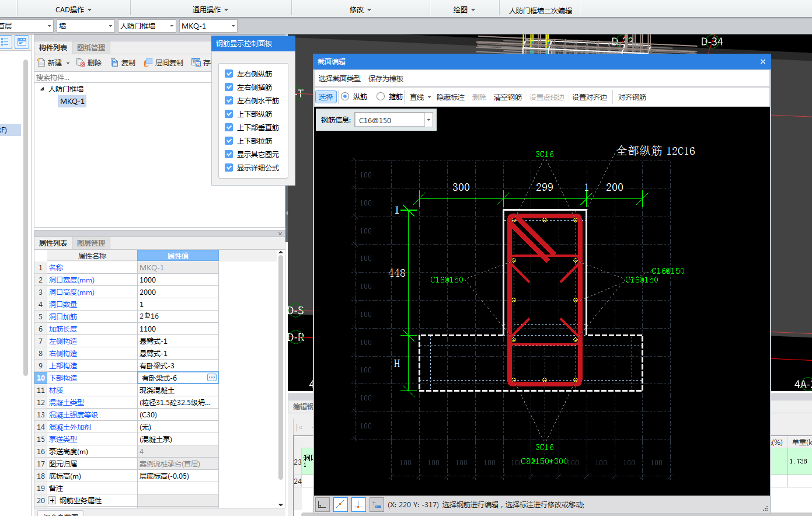Screen dimensions: 812x516
Task: Click the dynamic input icon in status bar
Action: tap(377, 504)
